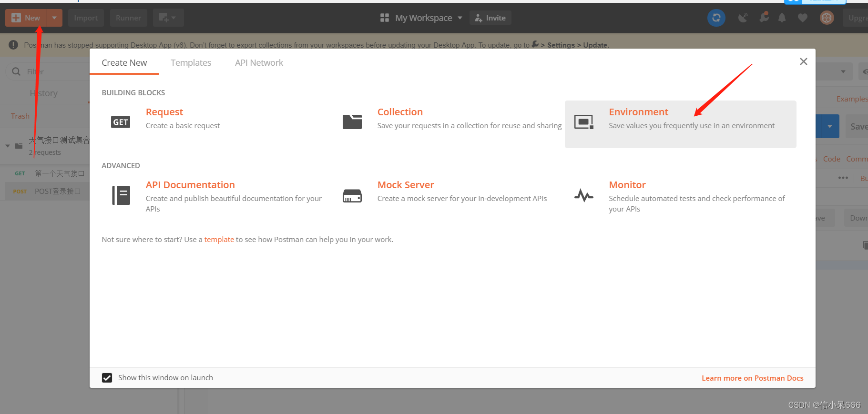Click 'Save values you frequently use' description
The image size is (868, 414).
pos(692,126)
